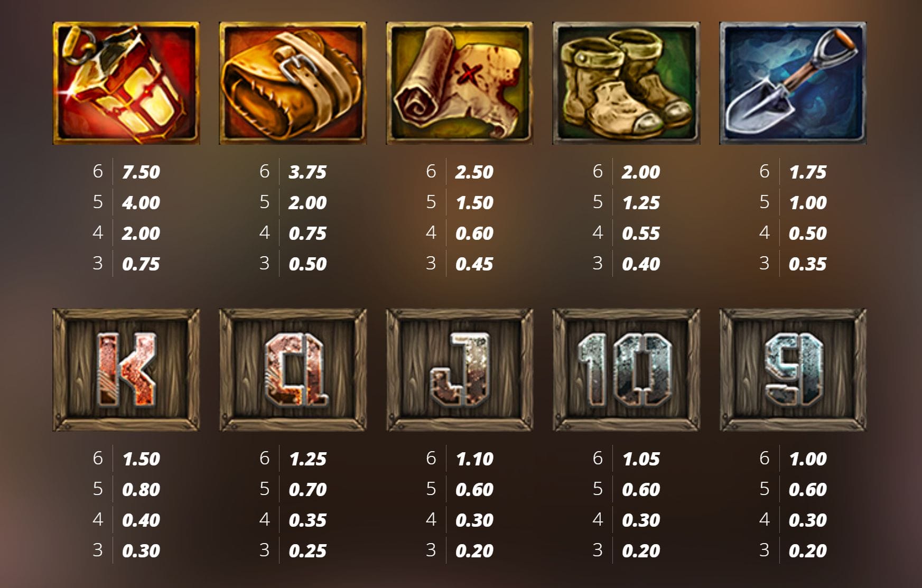Select the K card symbol crate
Screen dimensions: 922x588
coord(126,370)
